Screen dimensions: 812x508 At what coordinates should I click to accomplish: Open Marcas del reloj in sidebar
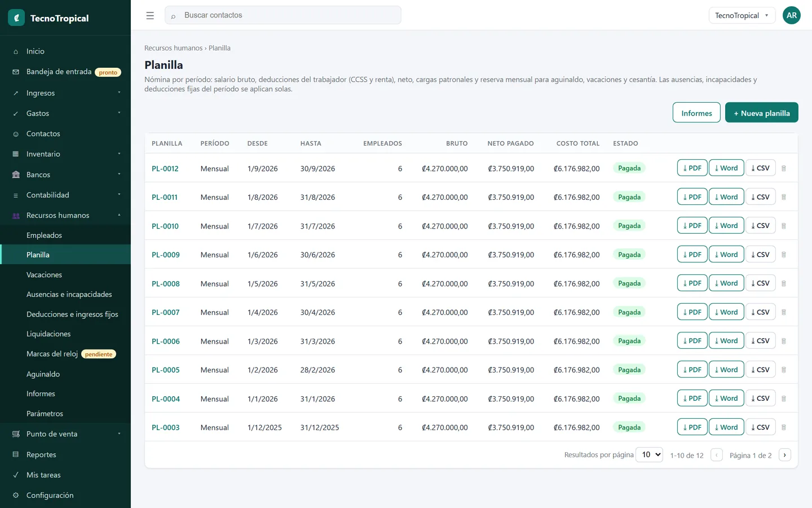pos(65,354)
